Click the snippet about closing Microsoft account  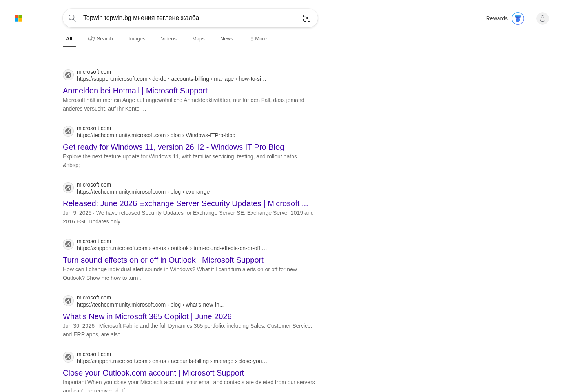click(189, 386)
